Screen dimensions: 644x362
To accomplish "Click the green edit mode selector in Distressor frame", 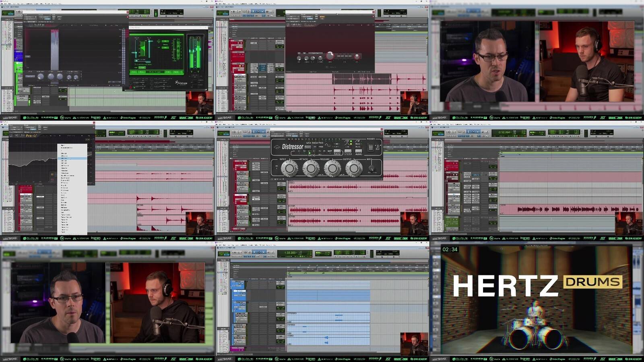I will click(223, 133).
